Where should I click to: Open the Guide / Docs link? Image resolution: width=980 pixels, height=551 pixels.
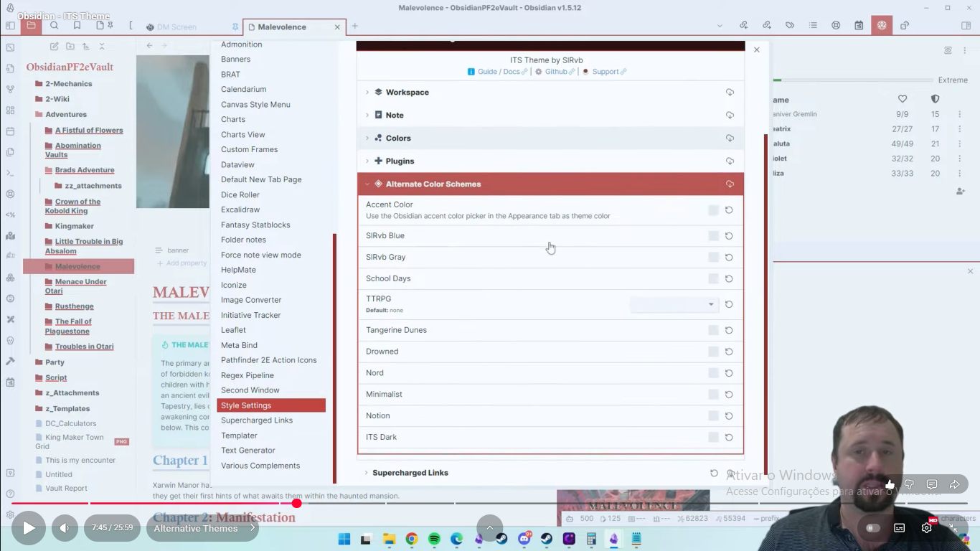click(498, 72)
